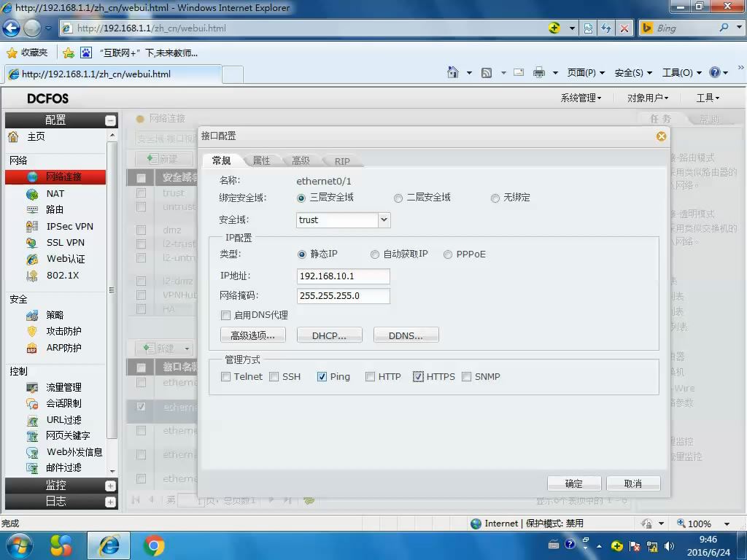Enable the 启用DNS代理 checkbox

click(x=226, y=315)
